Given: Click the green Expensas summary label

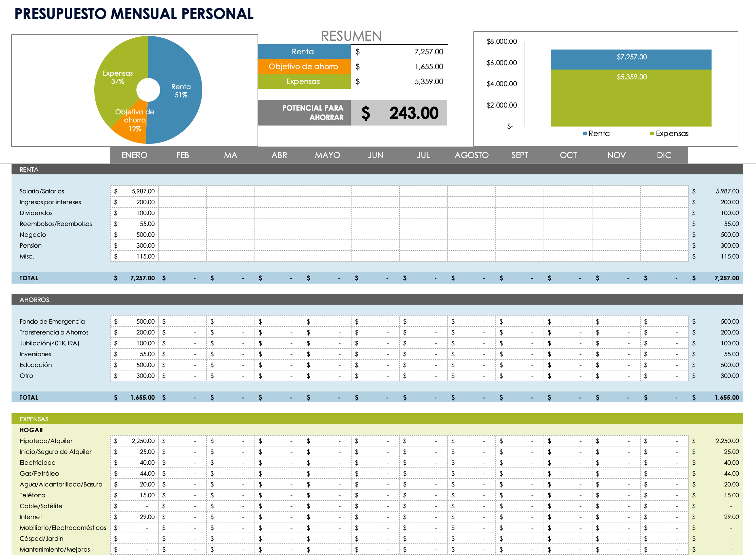Looking at the screenshot, I should coord(304,81).
